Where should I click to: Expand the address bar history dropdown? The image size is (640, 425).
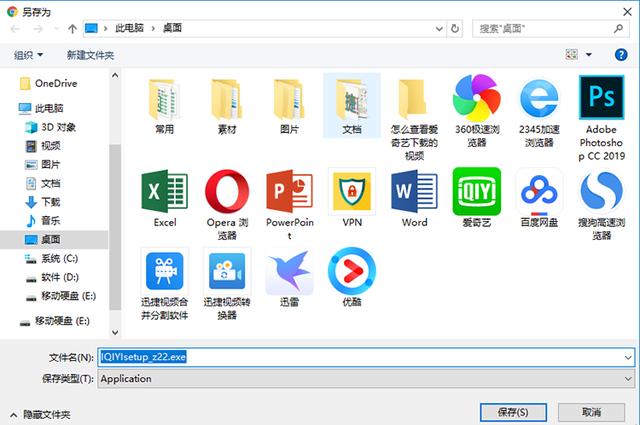[x=439, y=29]
